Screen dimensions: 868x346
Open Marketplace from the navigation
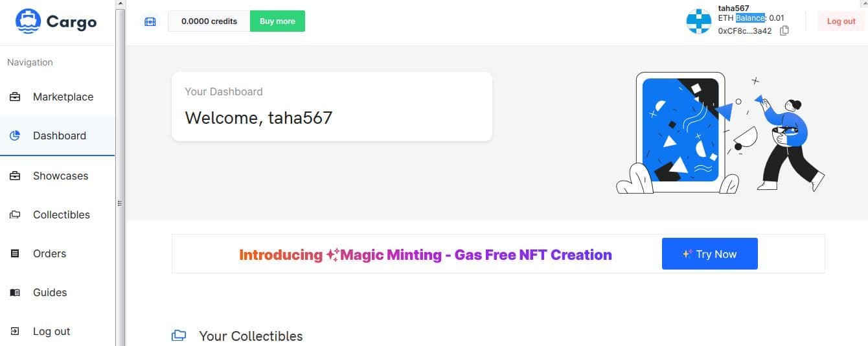(63, 97)
